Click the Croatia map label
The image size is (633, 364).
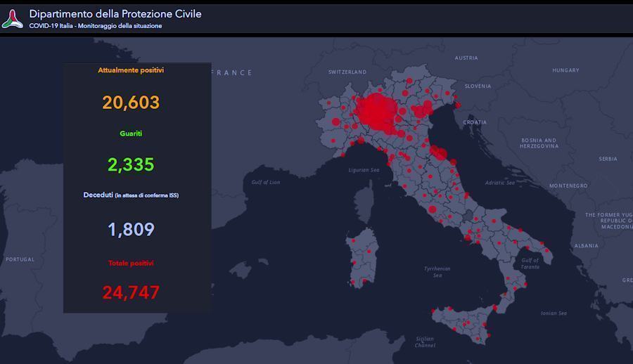click(475, 122)
